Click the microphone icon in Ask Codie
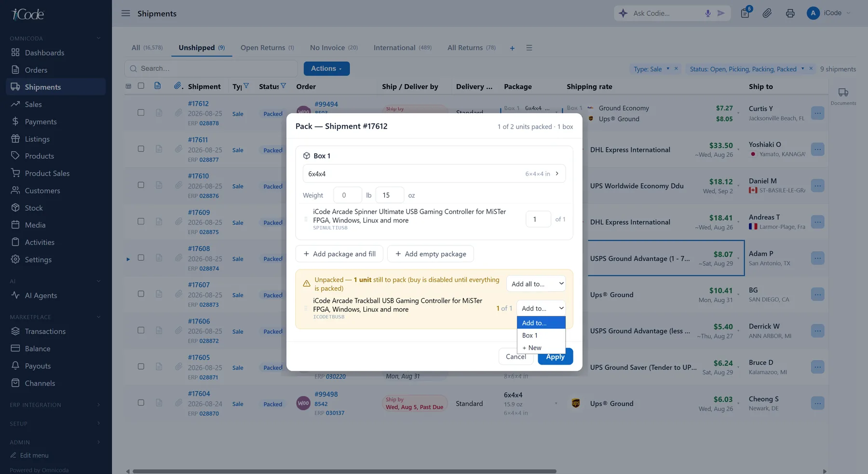This screenshot has height=474, width=868. click(708, 14)
